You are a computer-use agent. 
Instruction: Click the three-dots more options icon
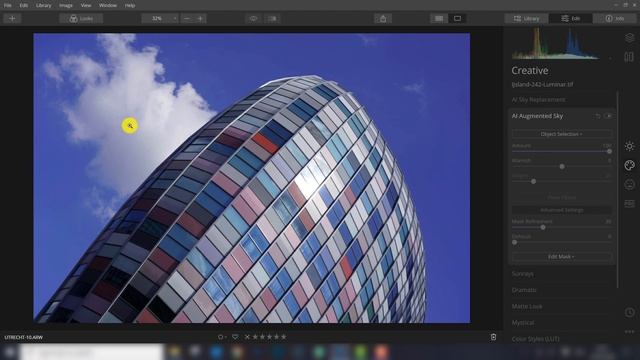pyautogui.click(x=629, y=332)
